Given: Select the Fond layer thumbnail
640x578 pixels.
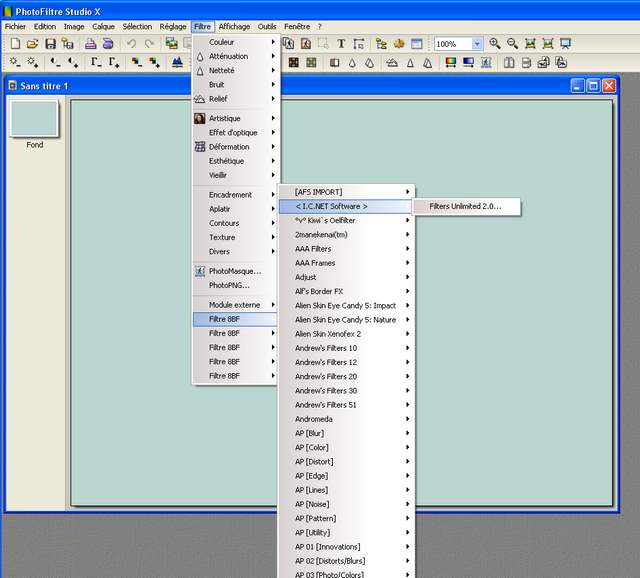Looking at the screenshot, I should [34, 119].
